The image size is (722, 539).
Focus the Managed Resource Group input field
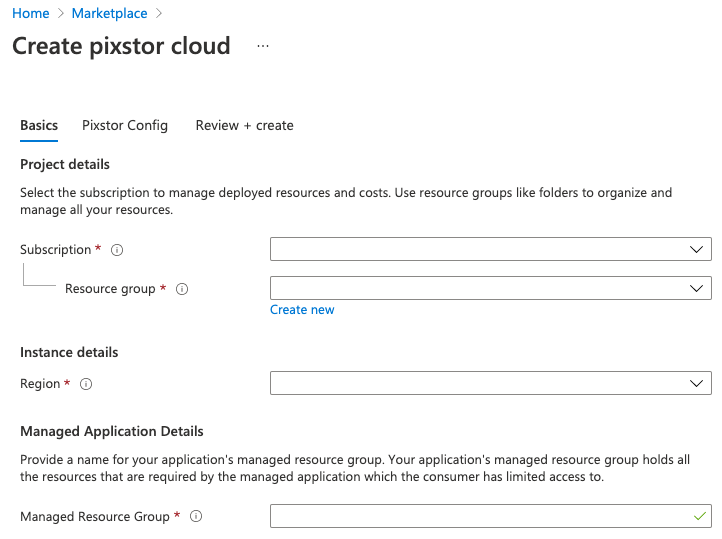pos(490,516)
